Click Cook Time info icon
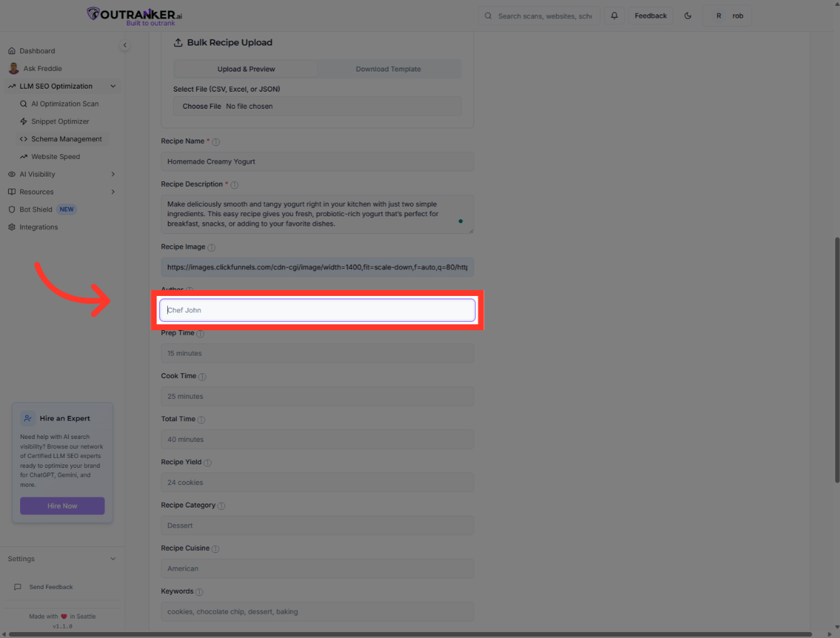840x638 pixels. (202, 377)
